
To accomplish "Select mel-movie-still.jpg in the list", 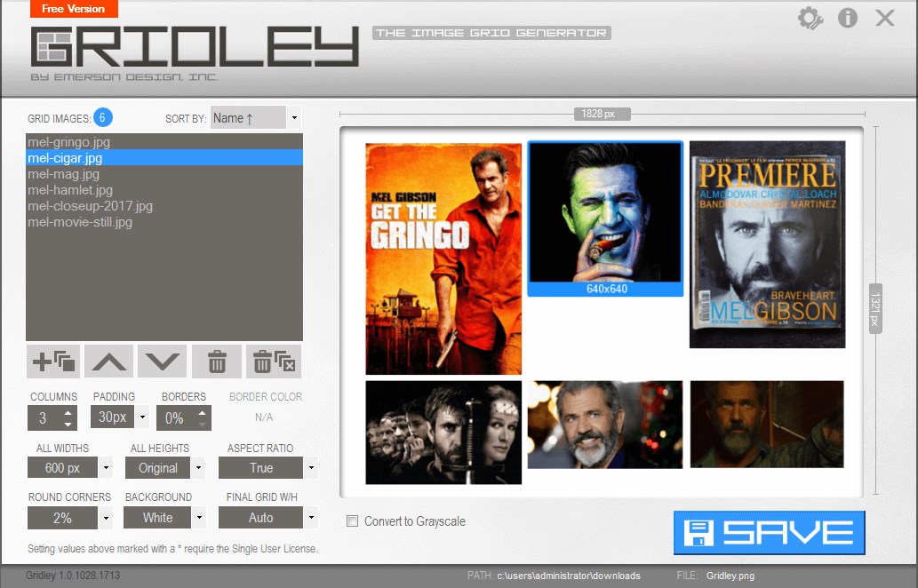I will pos(164,222).
